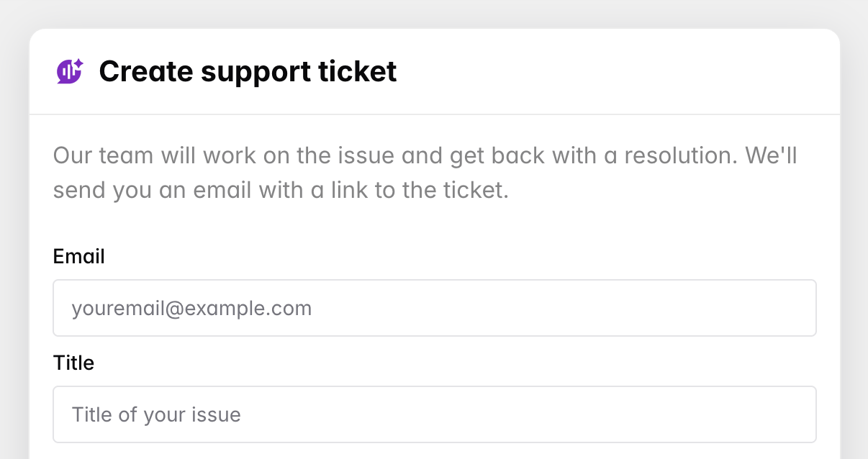This screenshot has width=868, height=459.
Task: Click the purple chat sparkle icon
Action: [70, 71]
